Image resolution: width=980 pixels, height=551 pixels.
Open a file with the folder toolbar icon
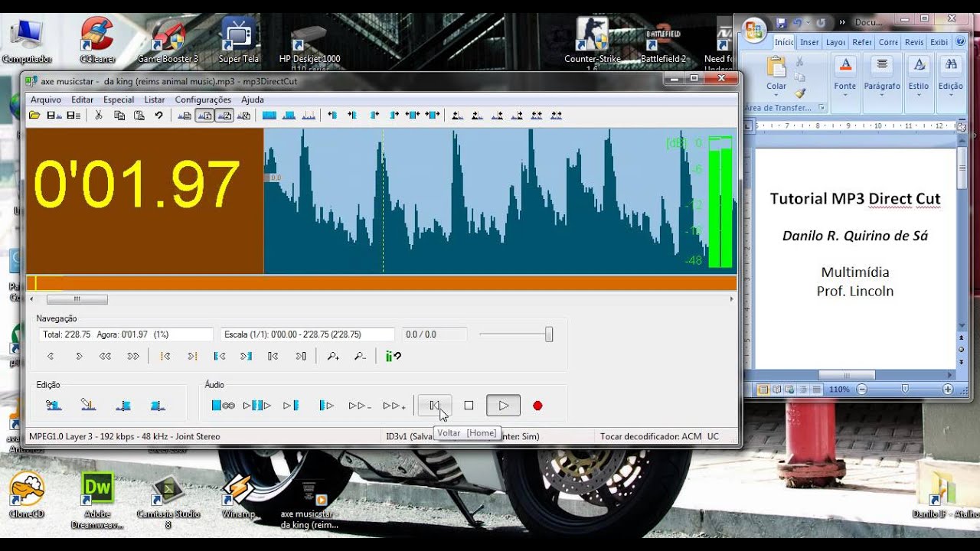[x=34, y=116]
